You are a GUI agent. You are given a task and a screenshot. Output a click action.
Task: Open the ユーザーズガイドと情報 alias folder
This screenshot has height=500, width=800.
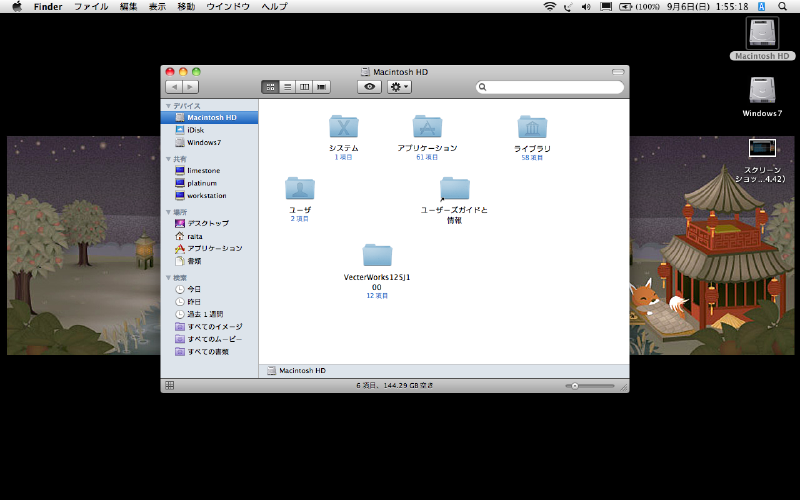[x=454, y=188]
